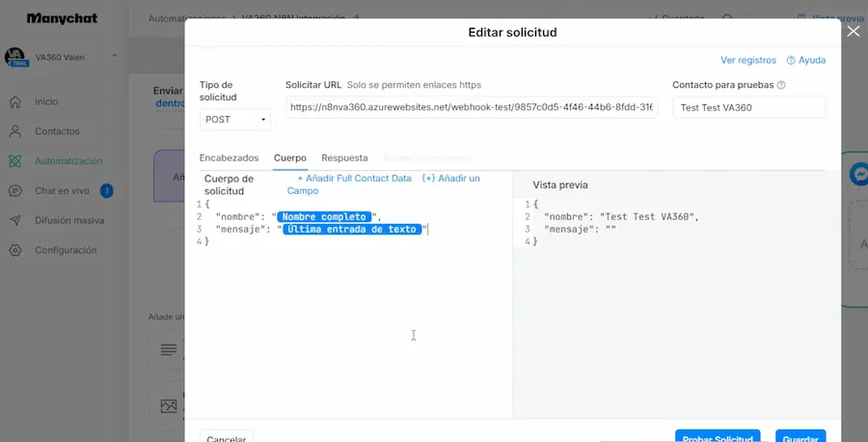Click the Probar Solicitud button
The image size is (868, 442).
[718, 437]
